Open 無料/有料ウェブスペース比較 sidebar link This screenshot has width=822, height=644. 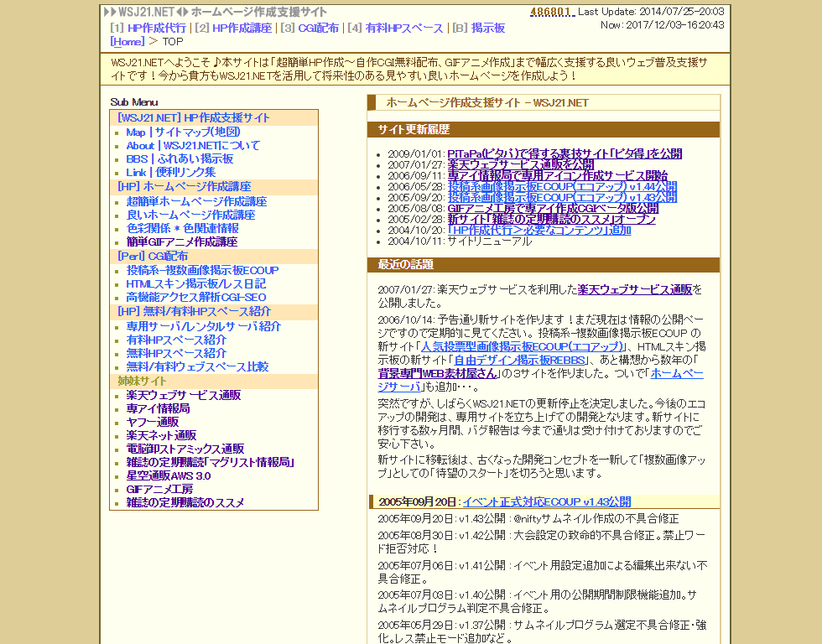197,366
